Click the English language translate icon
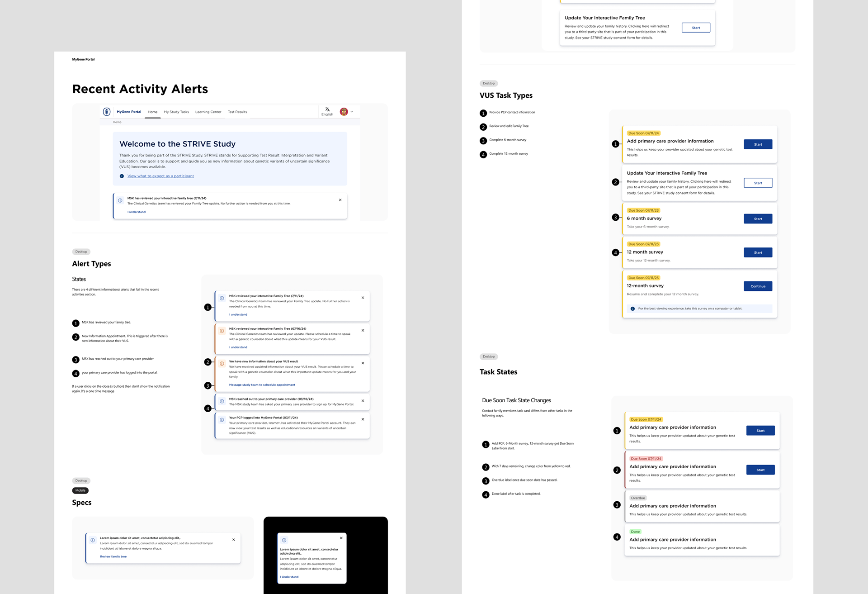Screen dimensions: 868x594 point(327,109)
